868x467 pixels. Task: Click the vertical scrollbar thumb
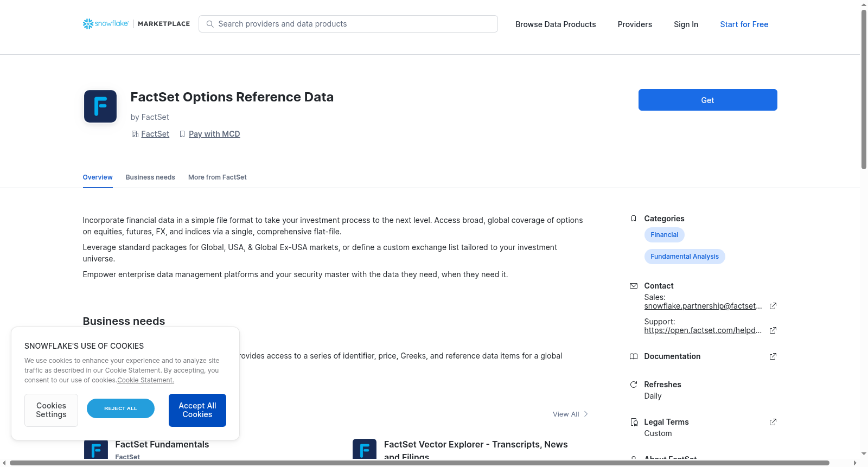[864, 89]
